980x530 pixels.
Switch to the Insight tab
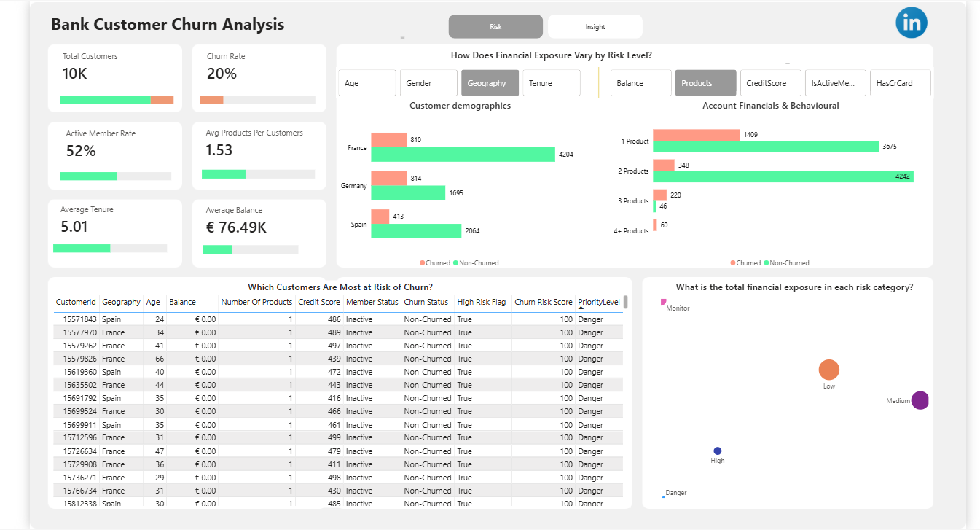coord(595,26)
